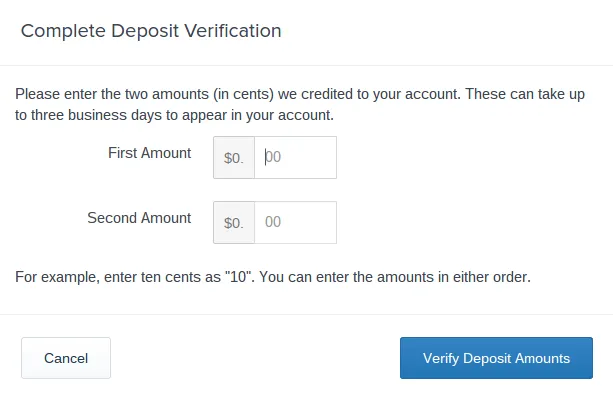Click the Verify Deposit Amounts button

(496, 358)
